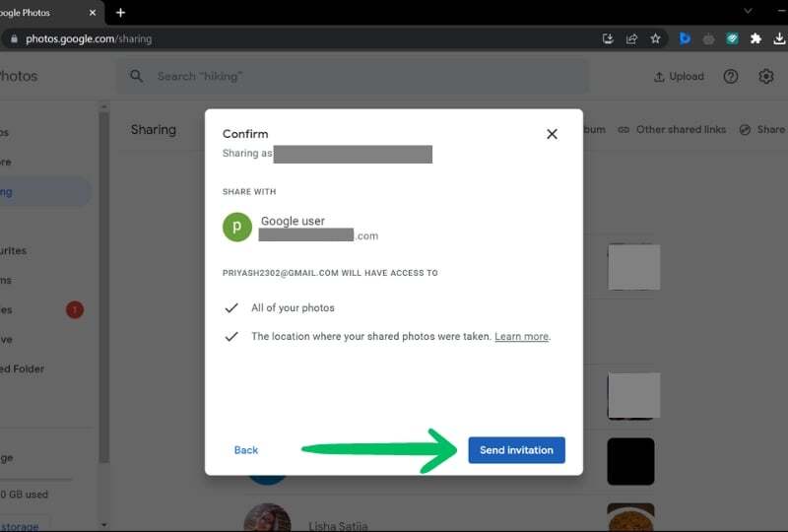788x532 pixels.
Task: Click the Upload button
Action: click(679, 77)
